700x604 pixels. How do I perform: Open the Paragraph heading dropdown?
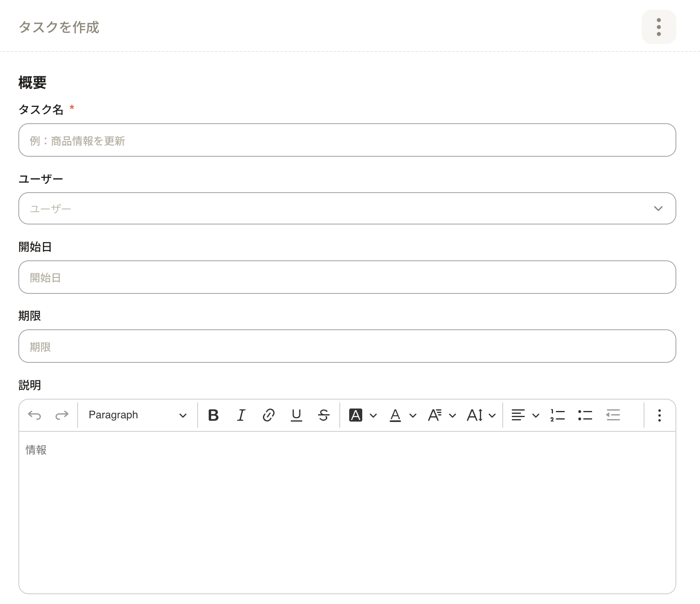(137, 415)
